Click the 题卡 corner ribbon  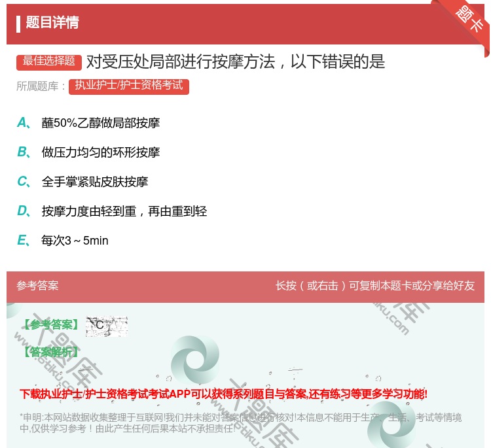(x=469, y=19)
